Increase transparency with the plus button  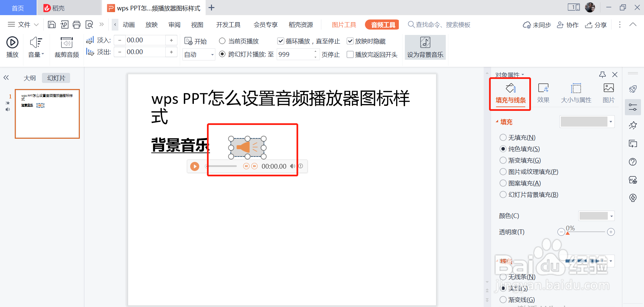click(611, 232)
